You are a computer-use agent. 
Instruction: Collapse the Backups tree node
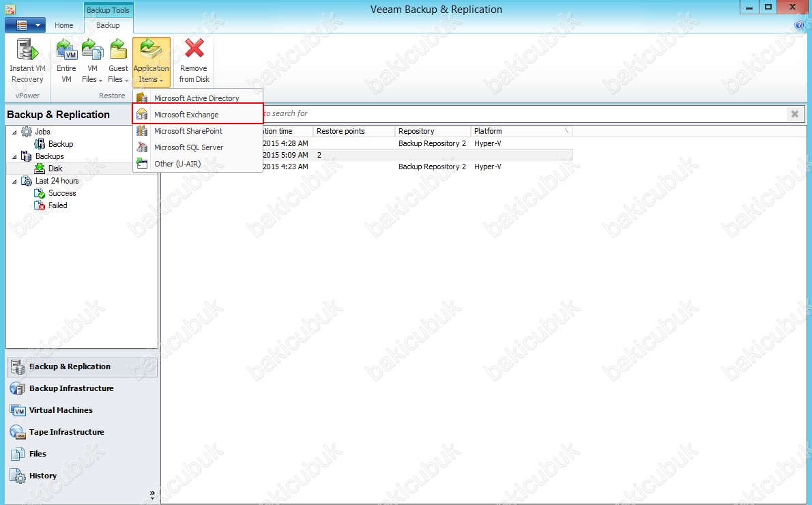pyautogui.click(x=14, y=156)
